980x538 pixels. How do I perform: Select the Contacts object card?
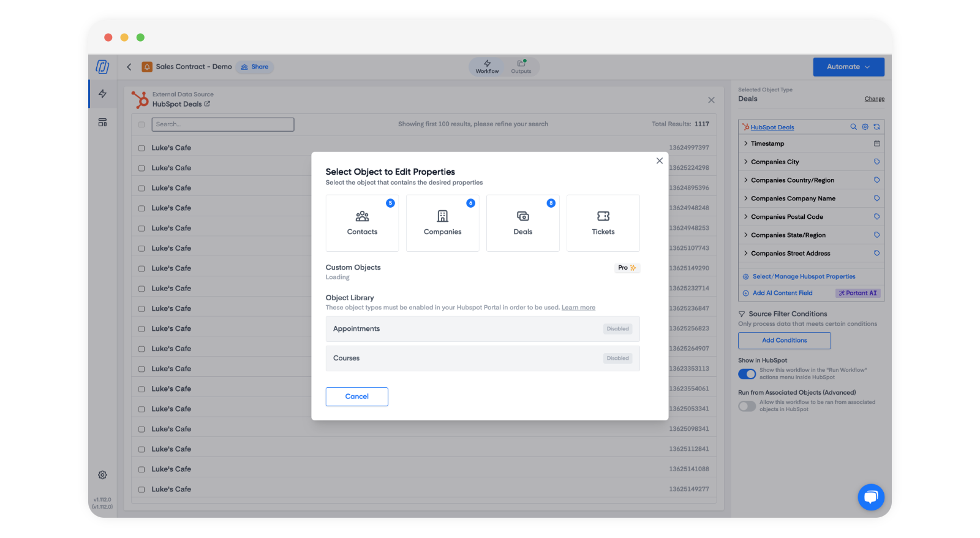pyautogui.click(x=362, y=223)
